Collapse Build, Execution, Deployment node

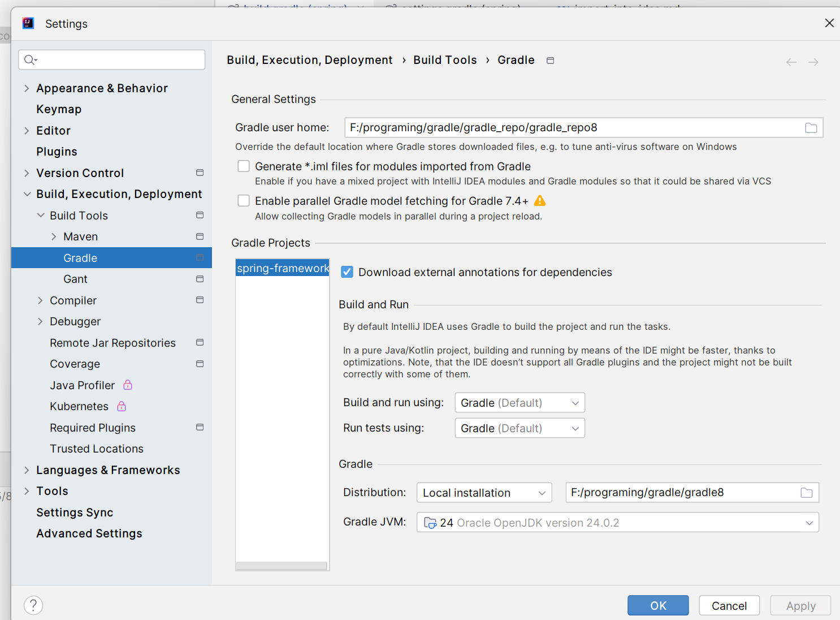click(x=27, y=194)
